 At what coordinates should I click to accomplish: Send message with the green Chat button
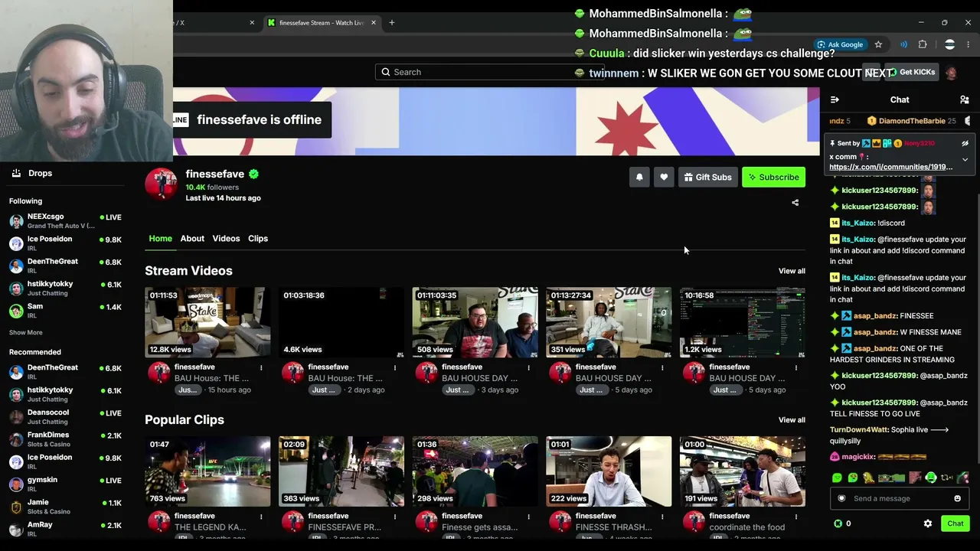pos(955,523)
